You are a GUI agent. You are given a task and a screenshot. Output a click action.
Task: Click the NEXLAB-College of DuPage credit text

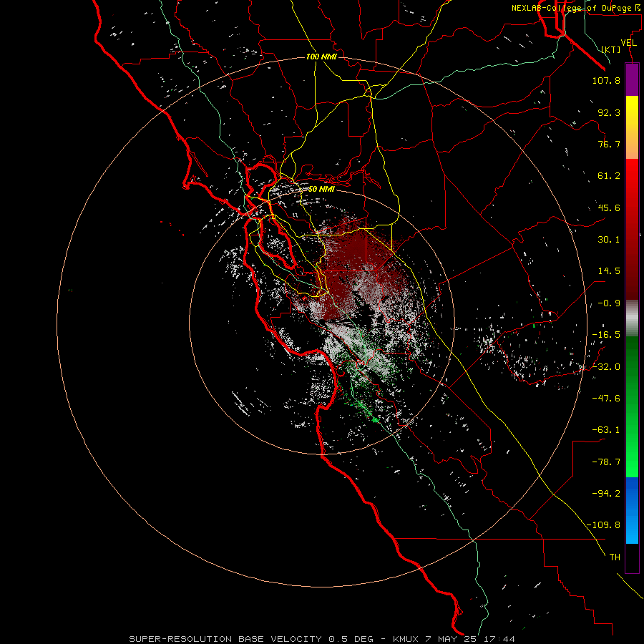pos(576,8)
